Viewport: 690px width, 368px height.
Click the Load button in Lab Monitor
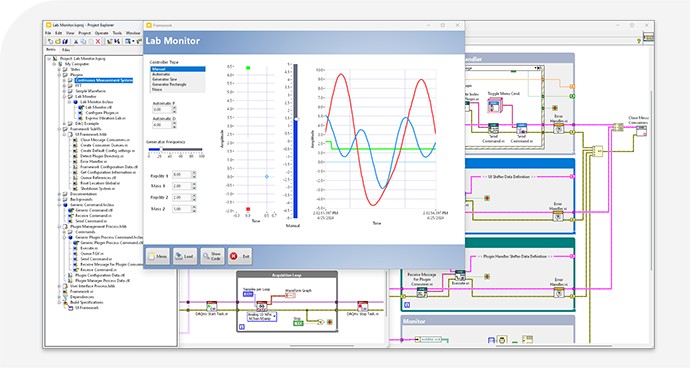tap(185, 256)
